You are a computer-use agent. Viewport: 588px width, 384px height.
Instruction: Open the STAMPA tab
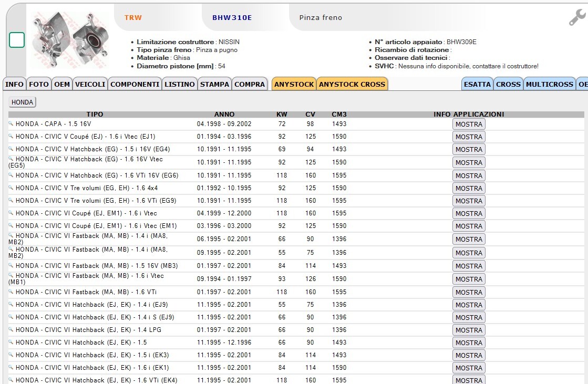click(214, 84)
